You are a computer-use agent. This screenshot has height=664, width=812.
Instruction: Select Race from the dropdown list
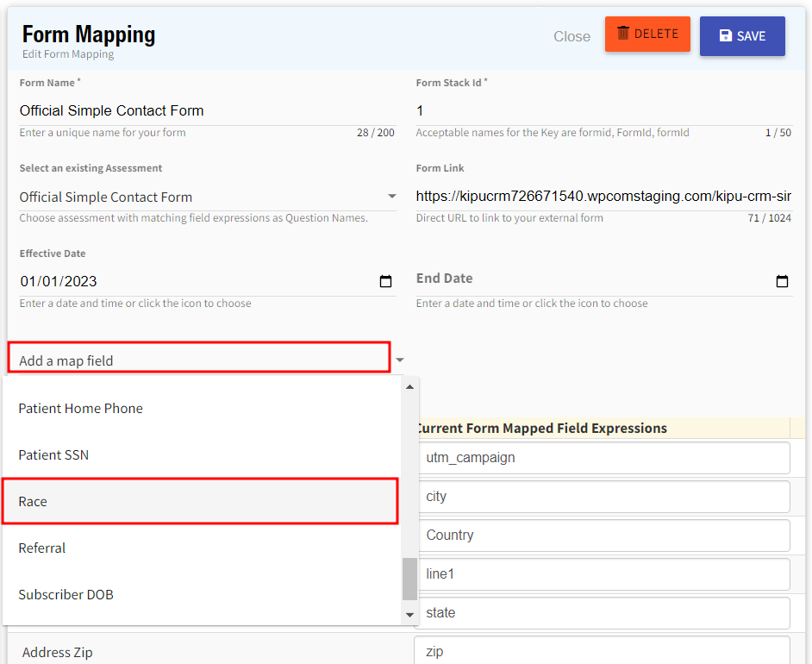click(x=199, y=502)
